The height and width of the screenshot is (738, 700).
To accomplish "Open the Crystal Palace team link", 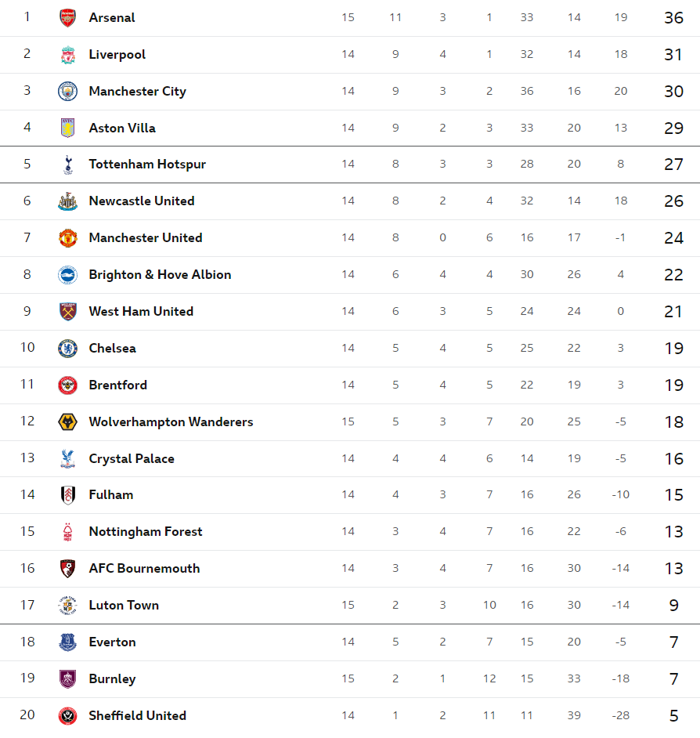I will (x=132, y=458).
